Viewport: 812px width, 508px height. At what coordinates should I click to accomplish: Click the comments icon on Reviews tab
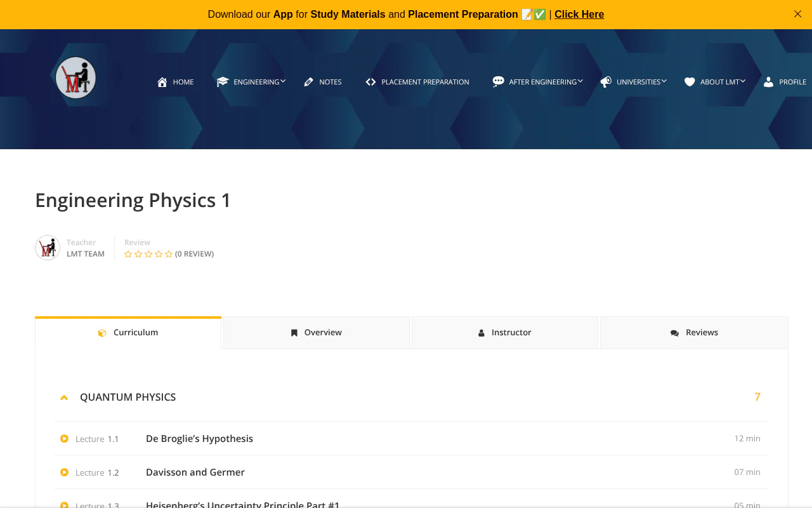pos(674,333)
